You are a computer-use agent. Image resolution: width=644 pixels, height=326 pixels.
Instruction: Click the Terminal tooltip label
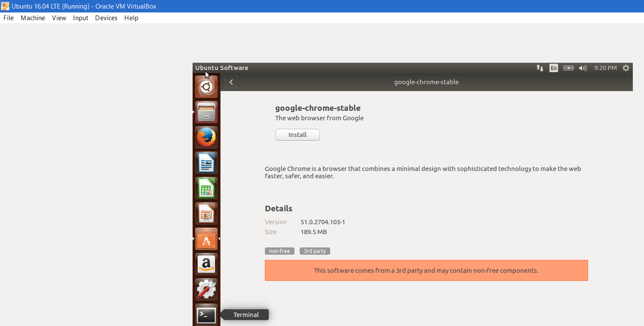click(246, 315)
